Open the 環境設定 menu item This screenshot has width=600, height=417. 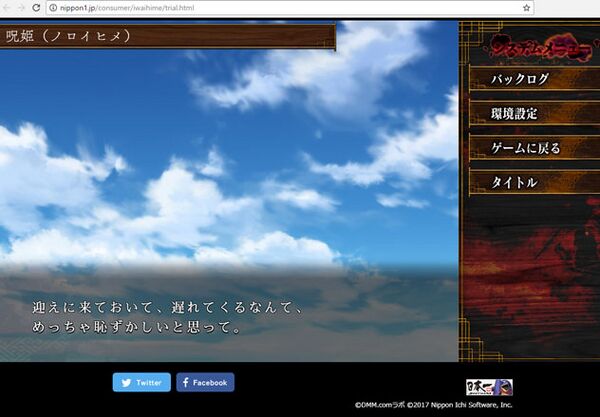click(535, 114)
